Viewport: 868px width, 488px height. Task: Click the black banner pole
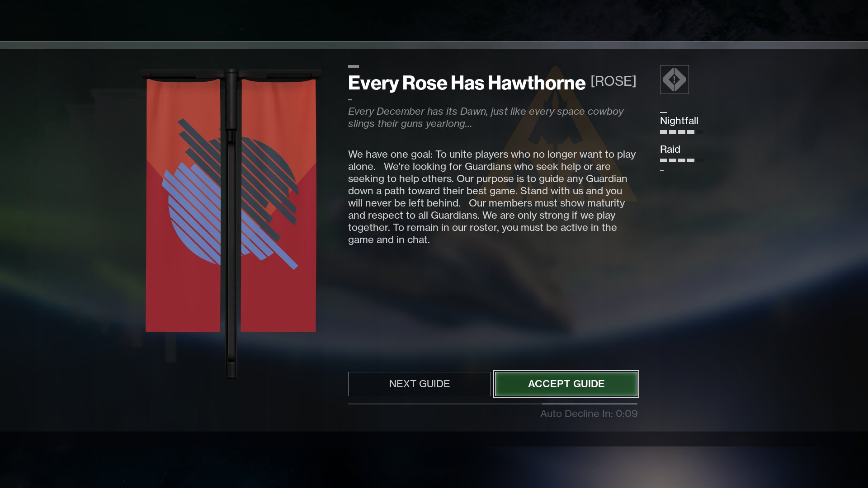point(231,224)
